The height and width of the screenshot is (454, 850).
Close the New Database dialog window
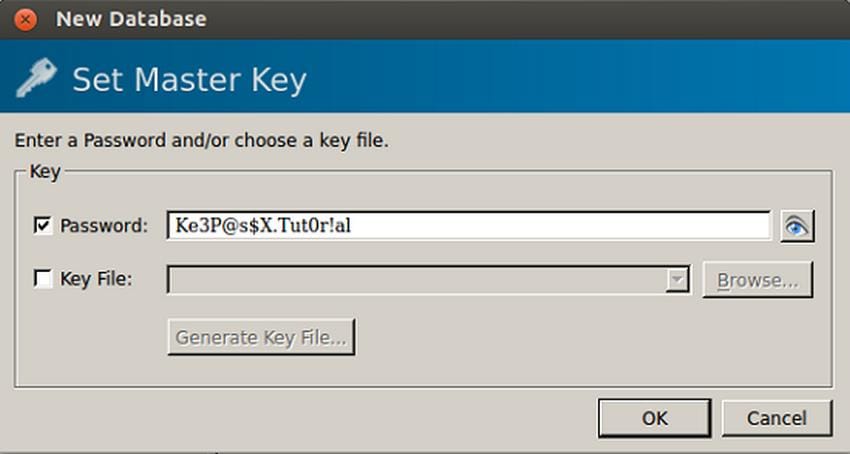coord(27,18)
